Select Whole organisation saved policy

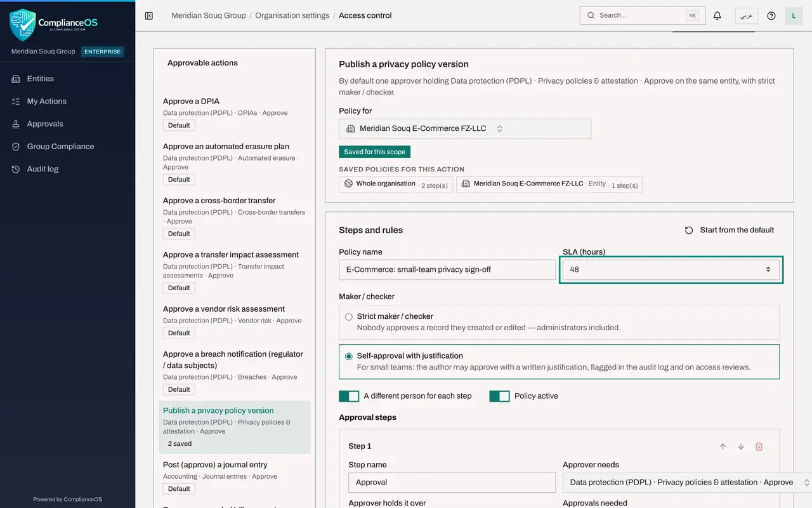click(x=396, y=185)
